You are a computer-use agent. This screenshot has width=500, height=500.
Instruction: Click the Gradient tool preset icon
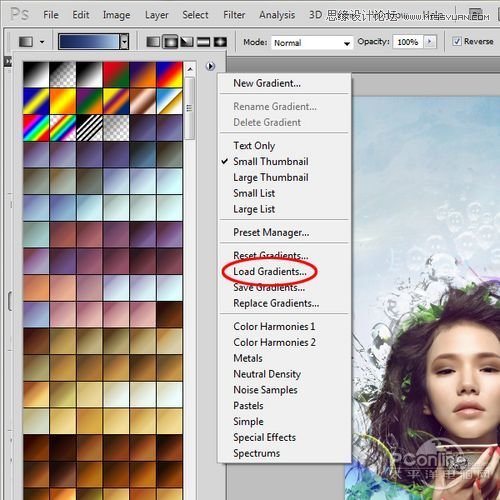[x=26, y=42]
